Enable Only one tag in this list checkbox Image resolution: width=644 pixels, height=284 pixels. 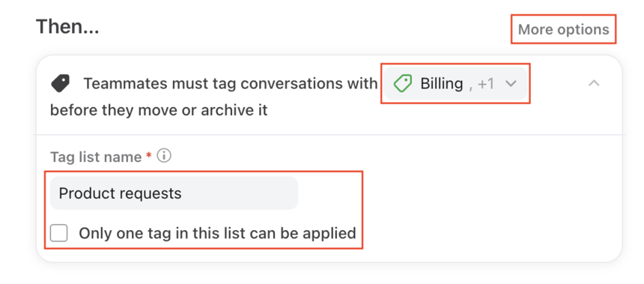[58, 233]
